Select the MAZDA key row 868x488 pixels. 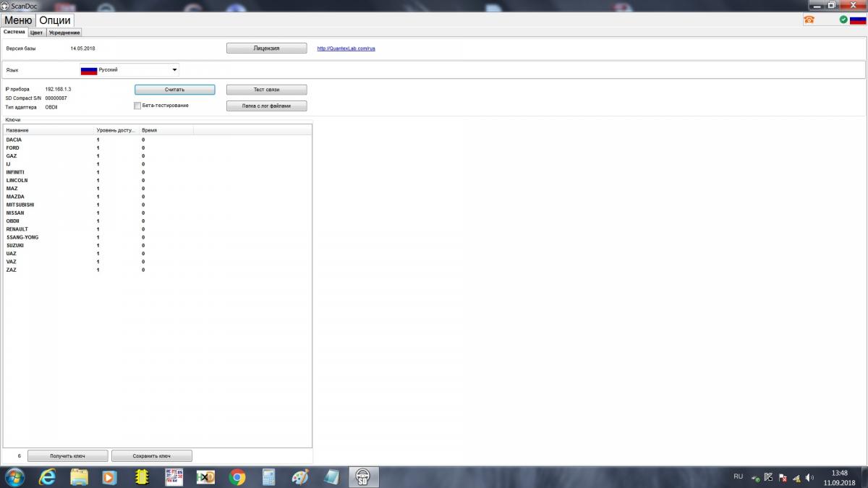coord(157,197)
